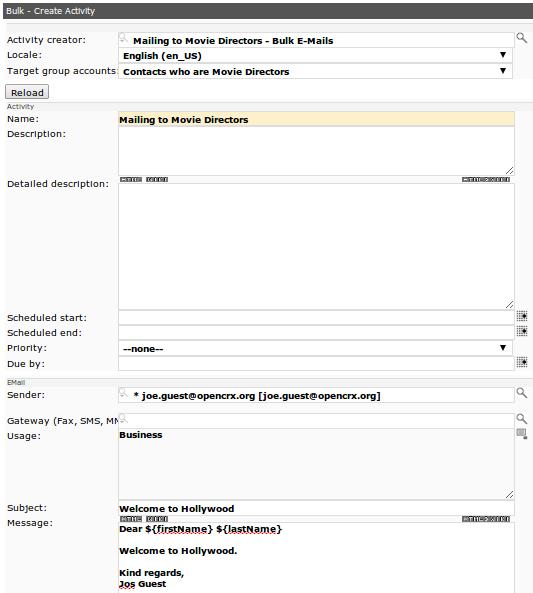Viewport: 533px width, 593px height.
Task: Click HTML button above Detailed description
Action: (131, 180)
